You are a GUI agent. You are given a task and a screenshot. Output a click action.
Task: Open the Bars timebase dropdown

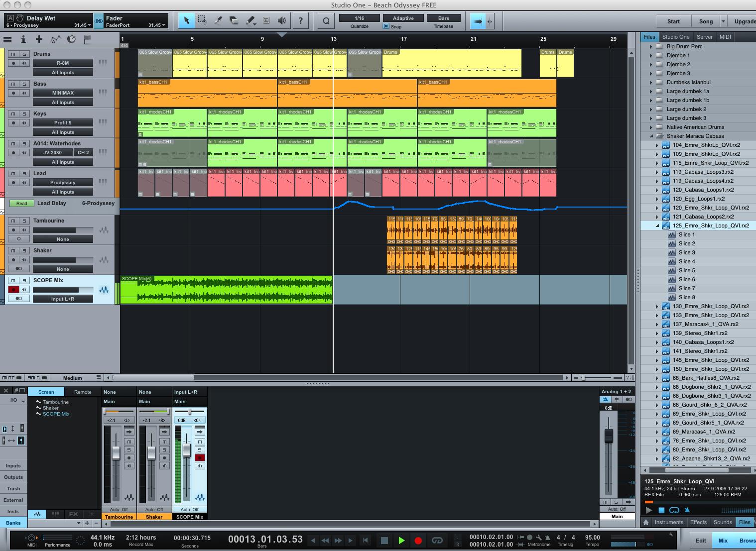click(x=443, y=18)
